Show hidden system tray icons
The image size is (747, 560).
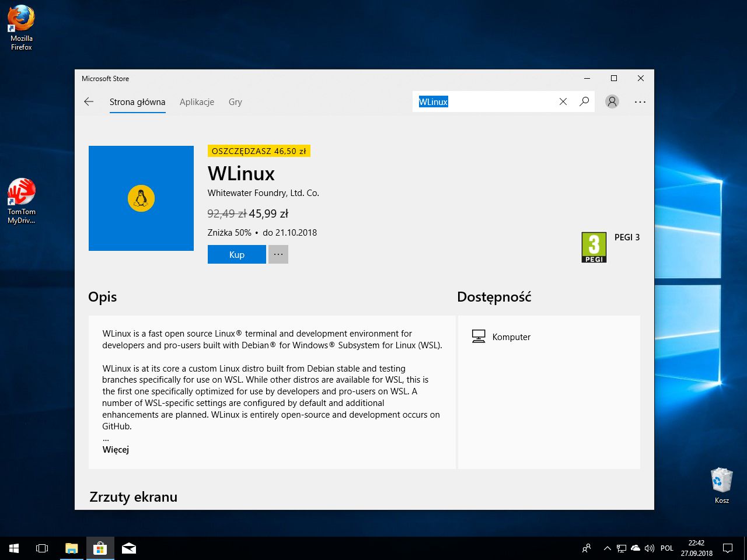tap(607, 548)
